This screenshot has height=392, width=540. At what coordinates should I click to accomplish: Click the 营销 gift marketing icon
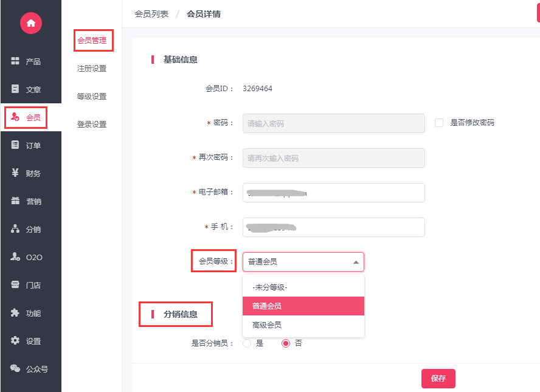pyautogui.click(x=15, y=201)
